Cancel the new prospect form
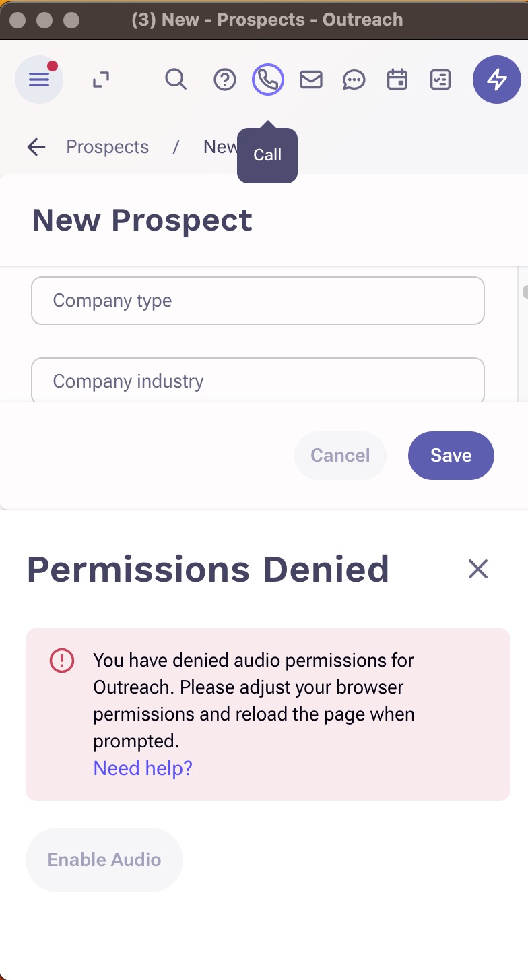 pos(340,456)
